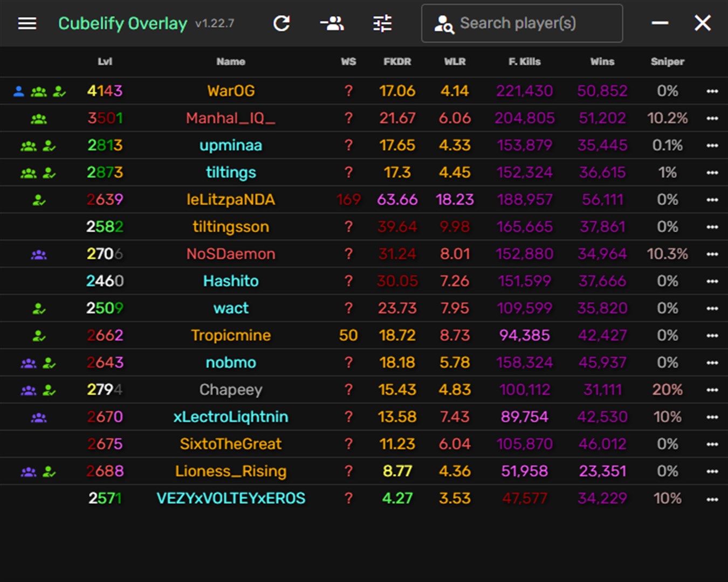
Task: Click the blue self-player icon beside WarOG
Action: [19, 91]
